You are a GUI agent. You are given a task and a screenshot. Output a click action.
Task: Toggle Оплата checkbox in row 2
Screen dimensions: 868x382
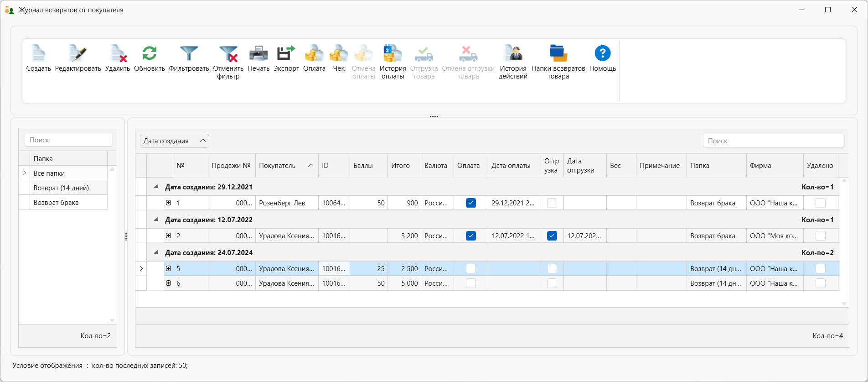pos(471,236)
